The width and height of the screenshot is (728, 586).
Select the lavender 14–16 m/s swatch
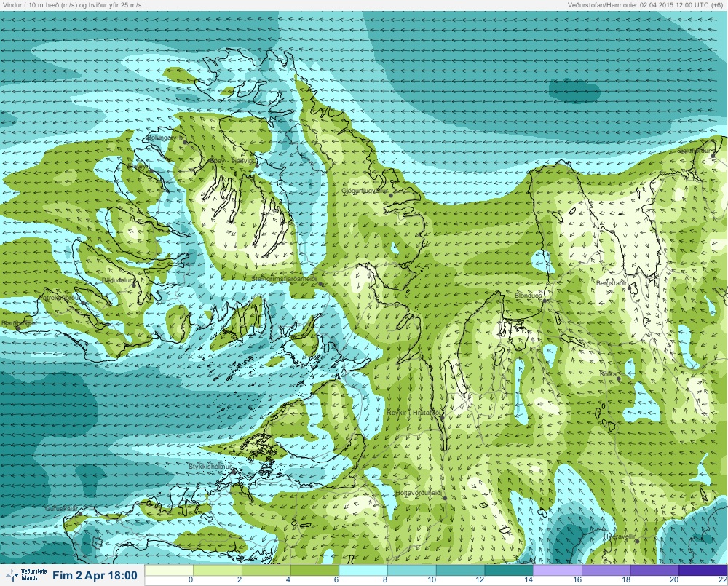557,570
